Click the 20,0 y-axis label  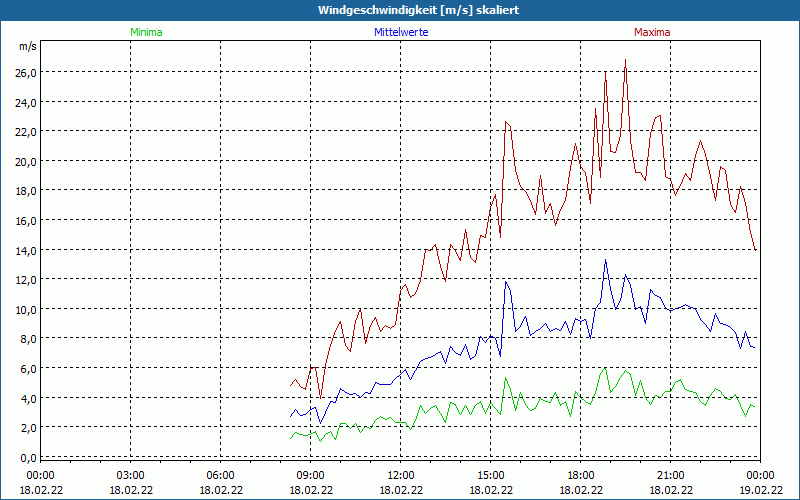tap(27, 161)
